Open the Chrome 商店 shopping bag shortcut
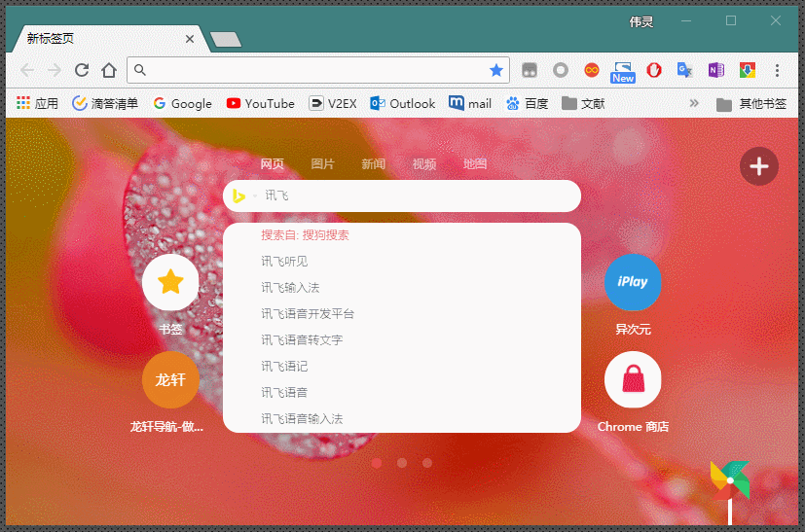 [x=633, y=379]
